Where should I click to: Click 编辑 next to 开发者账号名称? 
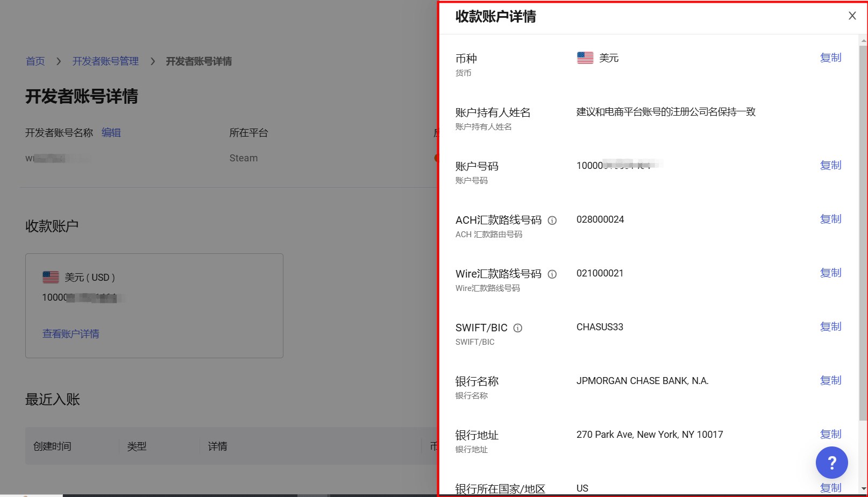pyautogui.click(x=111, y=132)
